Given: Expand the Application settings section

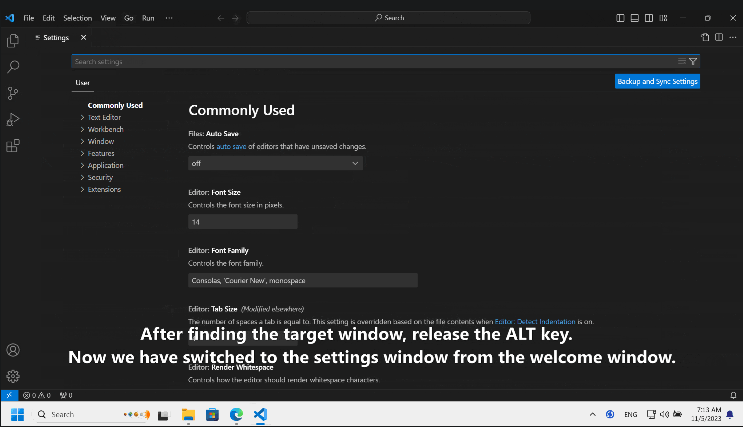Looking at the screenshot, I should 105,165.
